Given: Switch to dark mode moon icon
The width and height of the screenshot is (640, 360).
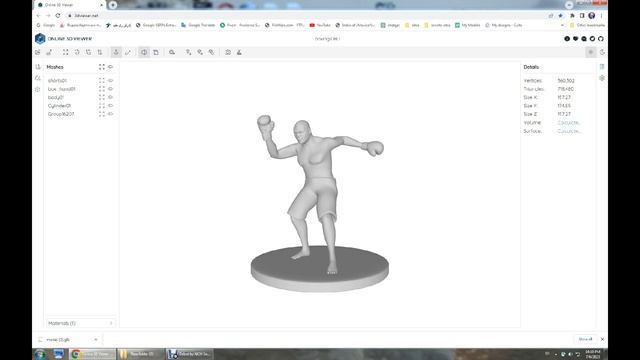Looking at the screenshot, I should [x=602, y=52].
